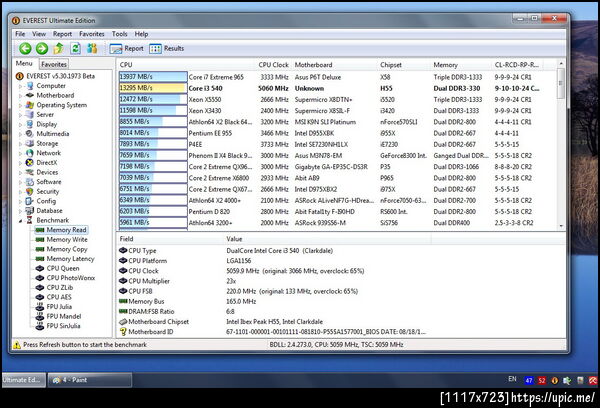Select the Pentium EE 955 result row
Screen dimensions: 600x408
337,133
